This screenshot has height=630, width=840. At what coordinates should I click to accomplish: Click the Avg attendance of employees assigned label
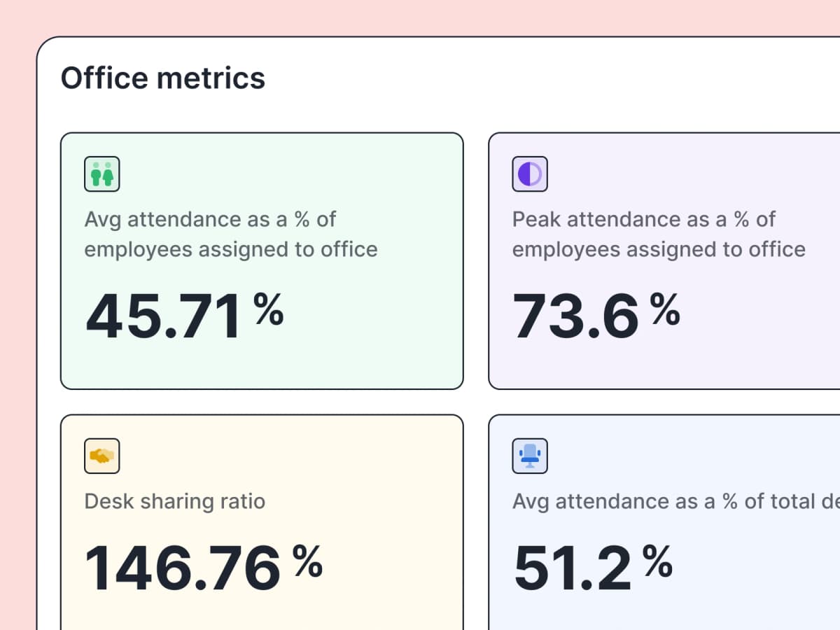click(230, 234)
